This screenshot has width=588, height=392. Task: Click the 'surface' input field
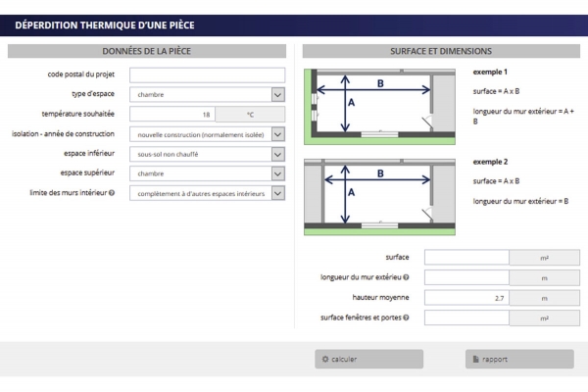466,258
